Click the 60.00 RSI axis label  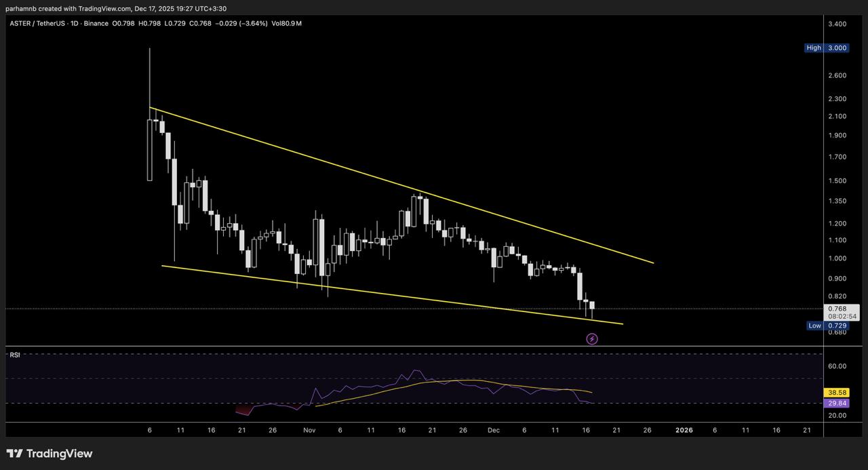[x=837, y=366]
